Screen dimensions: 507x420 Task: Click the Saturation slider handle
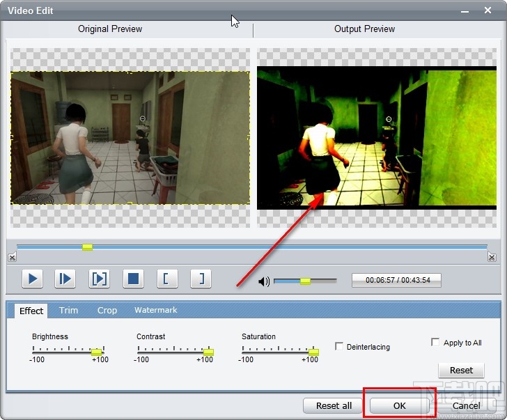tap(313, 352)
